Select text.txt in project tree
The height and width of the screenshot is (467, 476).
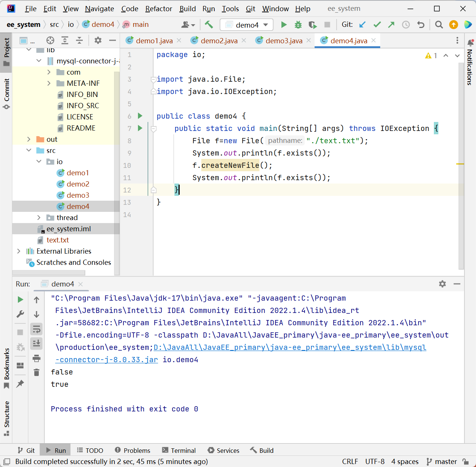point(58,240)
